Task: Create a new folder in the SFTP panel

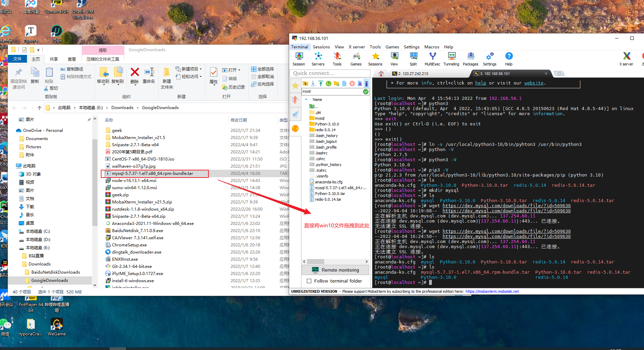Action: 337,83
